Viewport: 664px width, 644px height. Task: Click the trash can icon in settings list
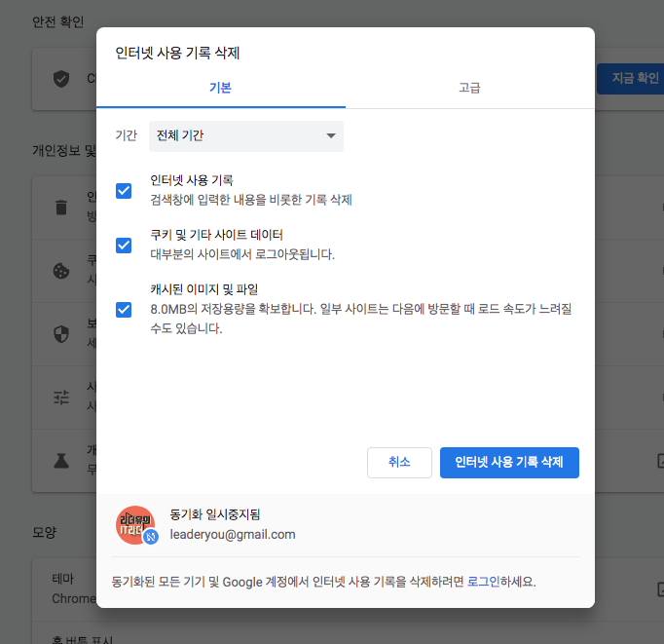(61, 208)
